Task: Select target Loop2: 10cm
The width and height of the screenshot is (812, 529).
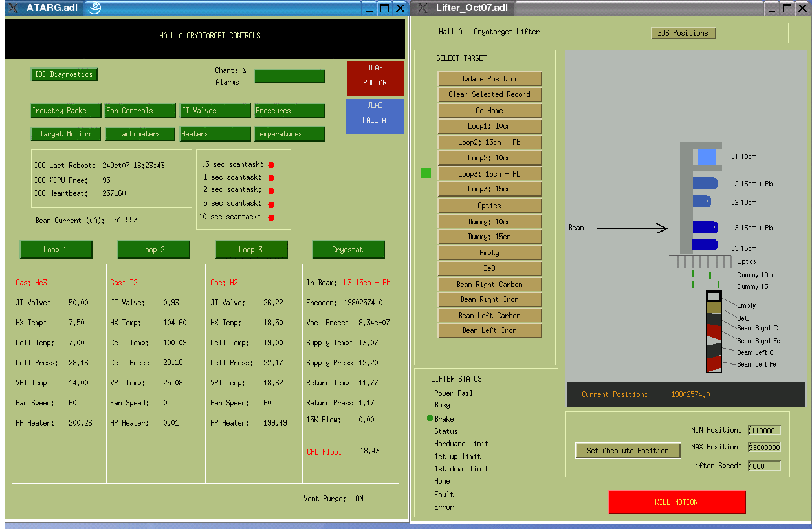Action: tap(490, 158)
